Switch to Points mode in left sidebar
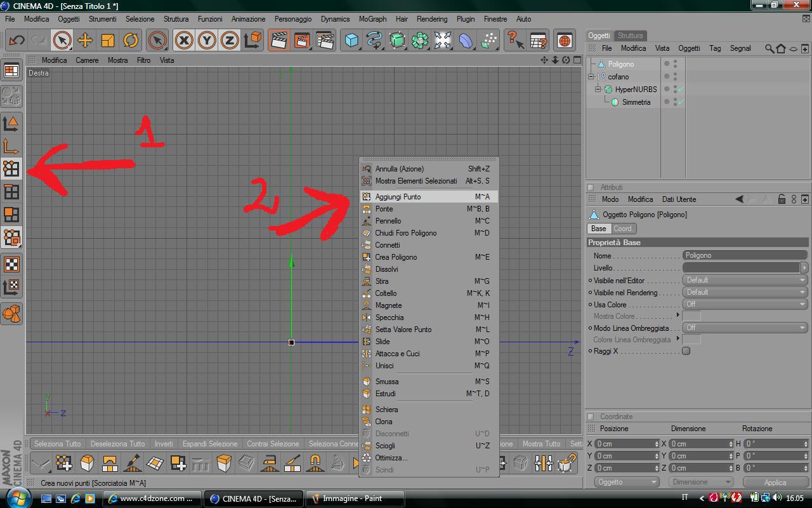 [11, 168]
